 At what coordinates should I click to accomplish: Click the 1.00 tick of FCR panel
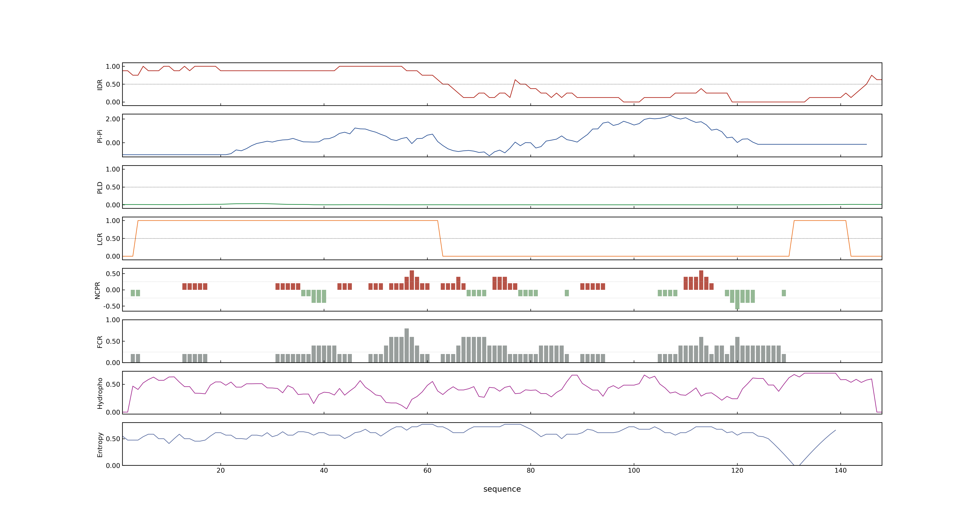(113, 320)
